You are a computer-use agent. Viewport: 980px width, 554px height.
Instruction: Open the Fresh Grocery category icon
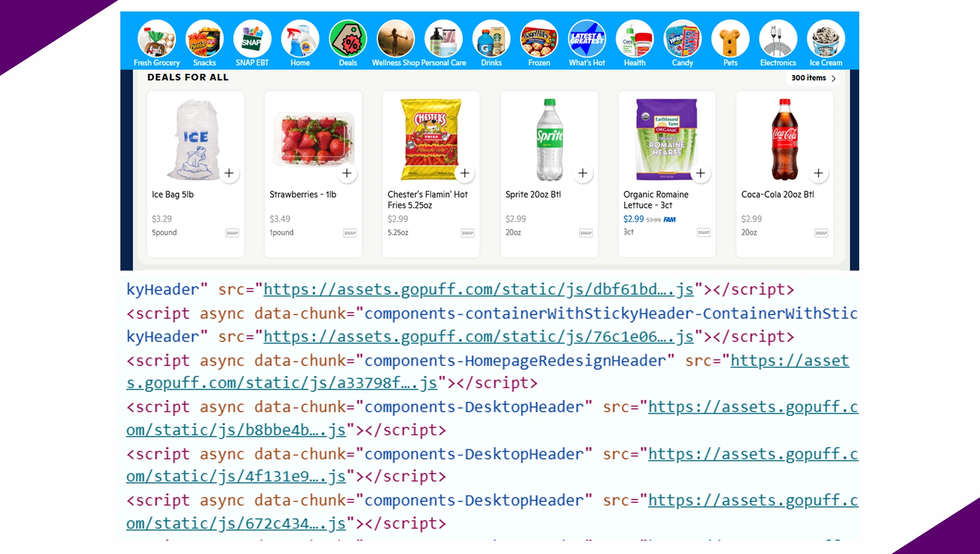(157, 39)
